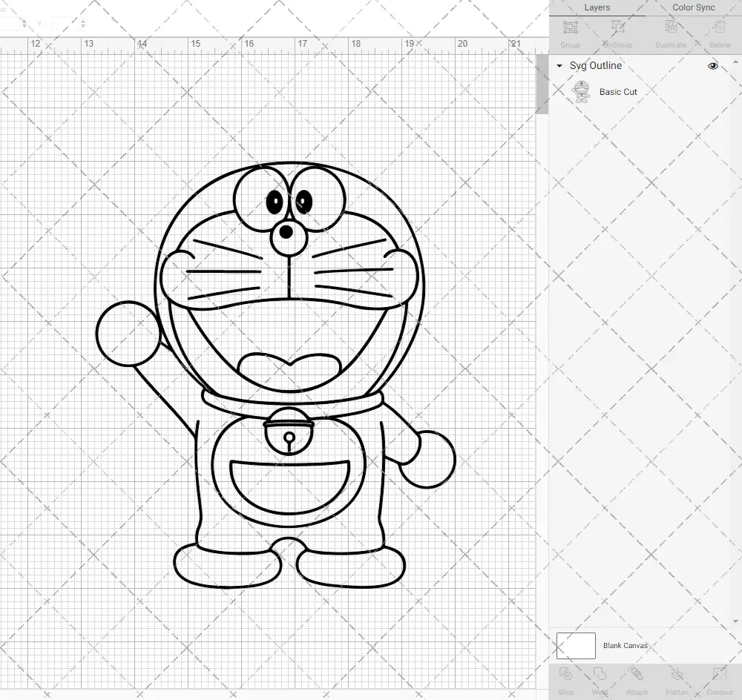Click layers panel scroll up arrow
The image size is (742, 700).
(x=735, y=62)
